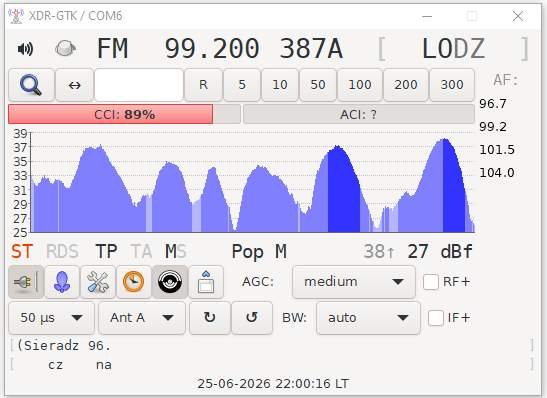
Task: Toggle the round black-and-white disc icon
Action: click(x=170, y=281)
